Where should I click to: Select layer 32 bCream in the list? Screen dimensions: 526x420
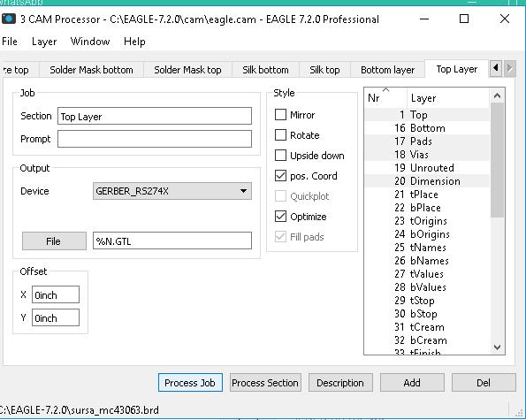click(427, 340)
